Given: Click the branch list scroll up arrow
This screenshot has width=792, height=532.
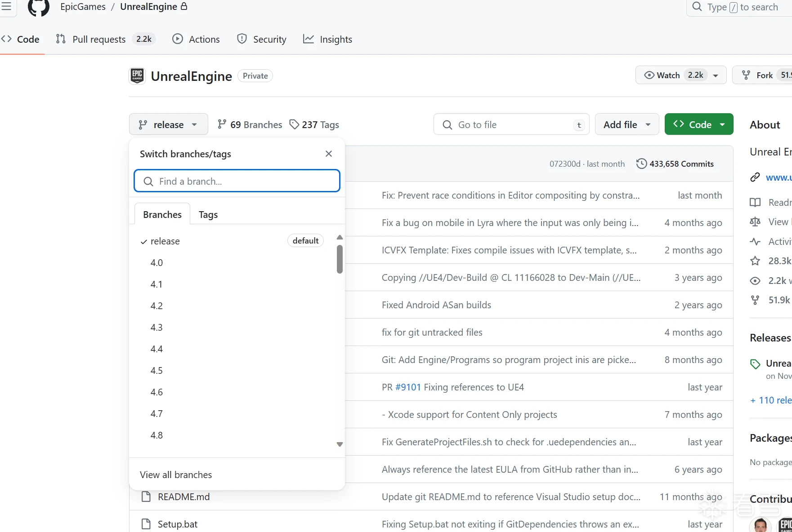Looking at the screenshot, I should pos(340,237).
